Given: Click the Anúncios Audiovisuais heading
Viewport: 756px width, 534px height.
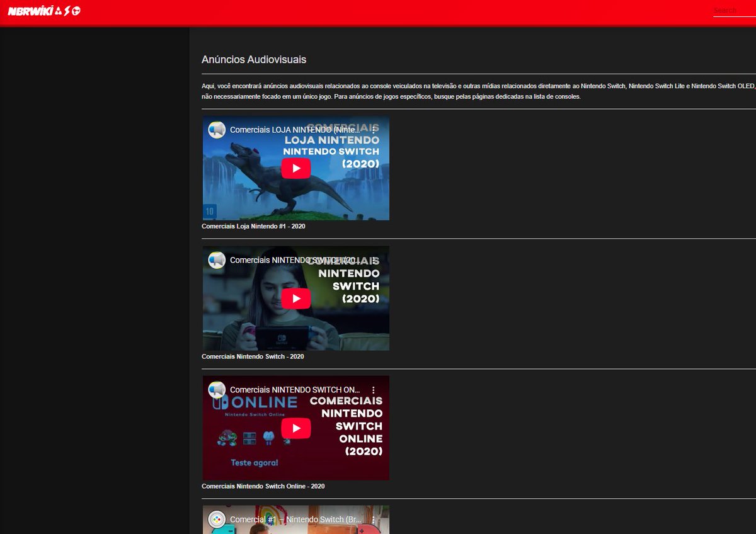Looking at the screenshot, I should tap(254, 60).
